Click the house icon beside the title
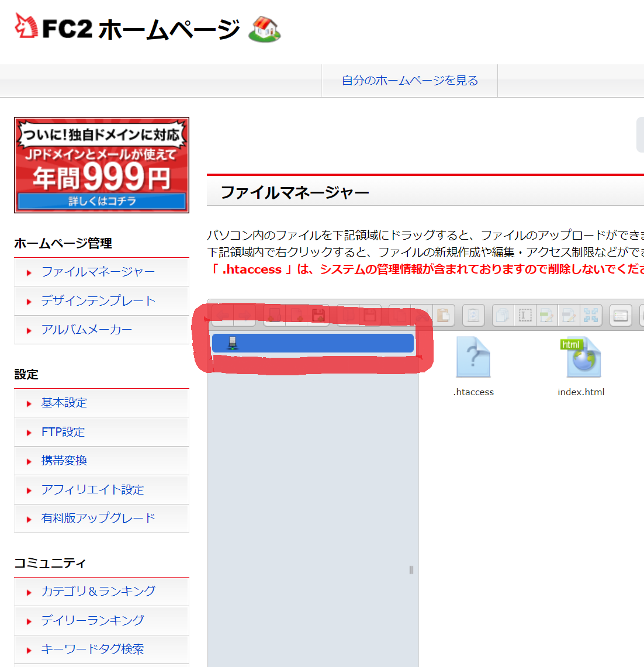 (265, 29)
